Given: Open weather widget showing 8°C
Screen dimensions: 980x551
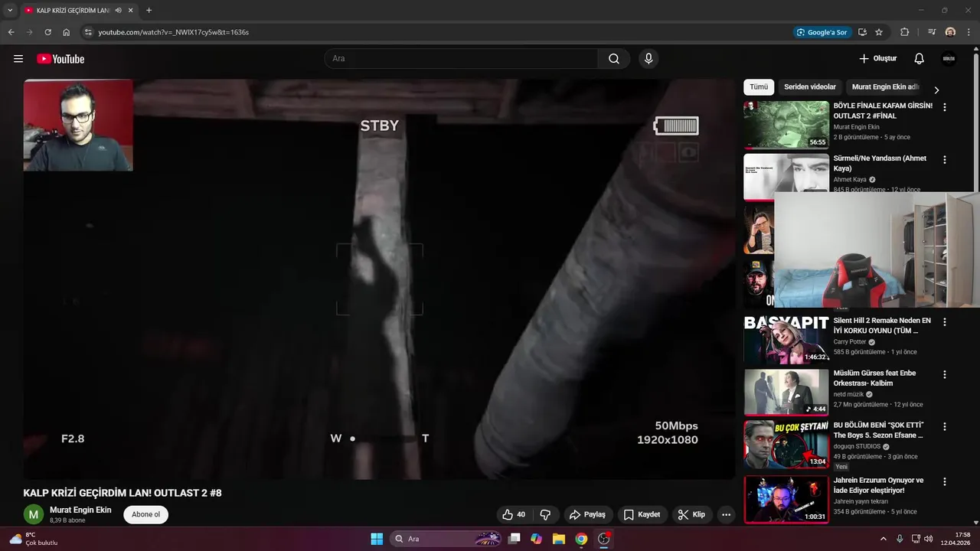Looking at the screenshot, I should click(33, 539).
